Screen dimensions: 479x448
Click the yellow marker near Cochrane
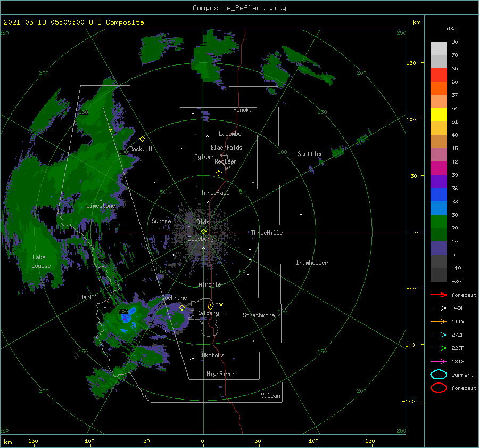[x=182, y=308]
